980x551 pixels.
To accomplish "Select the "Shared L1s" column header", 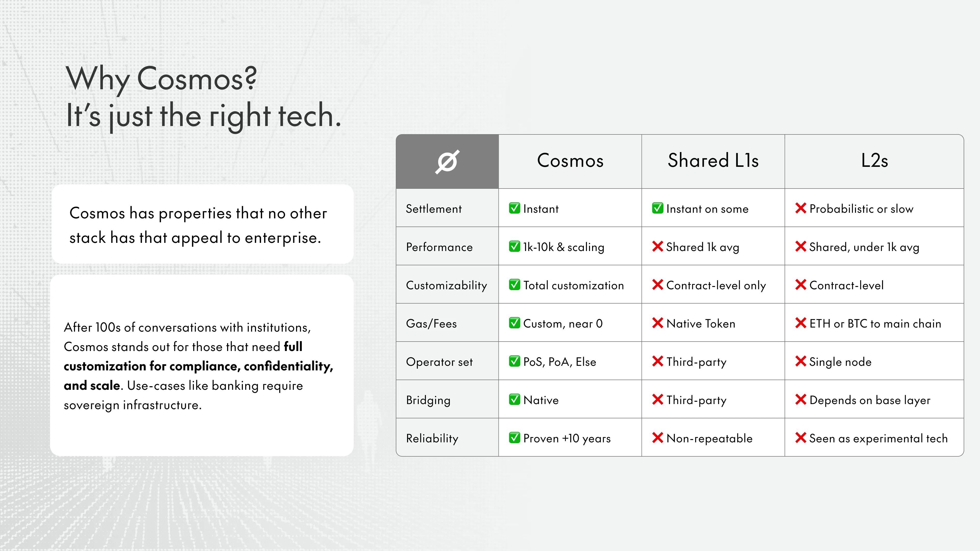I will (713, 160).
